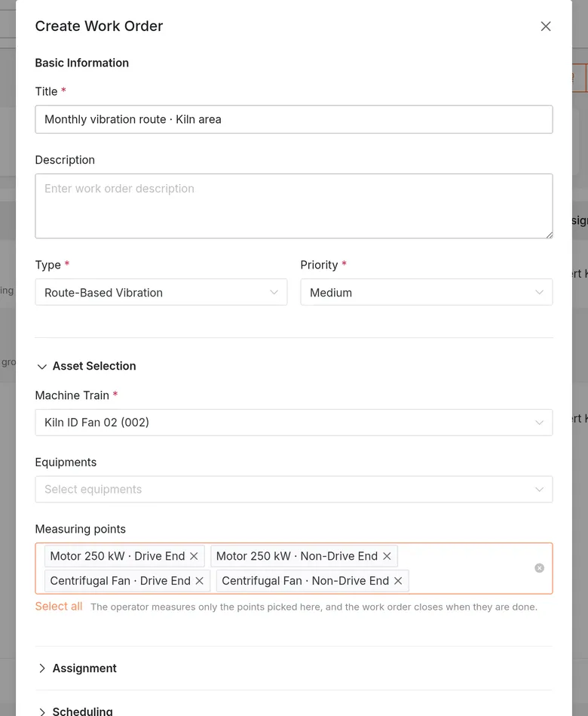Click the Measuring points helper text
588x716 pixels.
pos(314,607)
